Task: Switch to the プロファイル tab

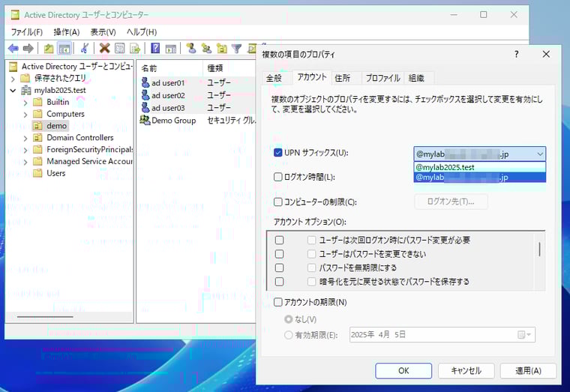Action: pos(382,78)
